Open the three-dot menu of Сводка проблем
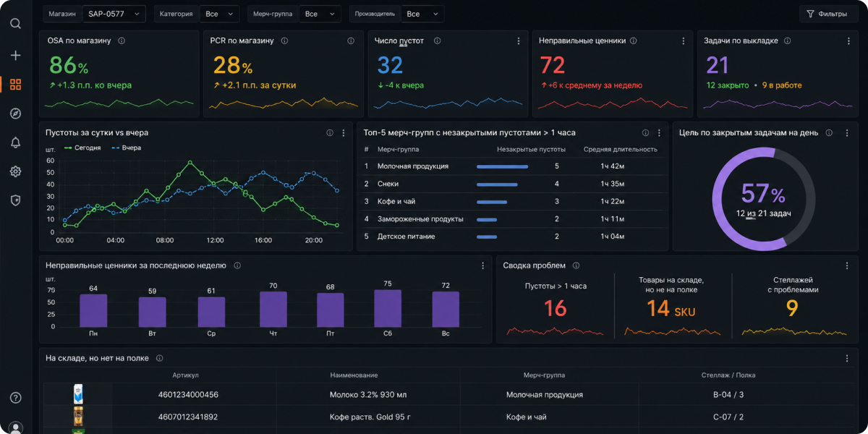Image resolution: width=868 pixels, height=434 pixels. coord(847,265)
